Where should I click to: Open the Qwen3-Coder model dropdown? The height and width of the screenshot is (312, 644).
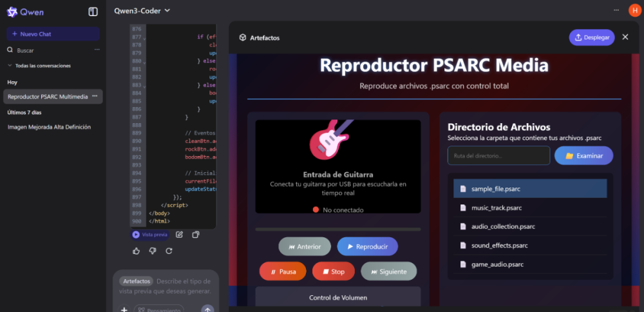point(142,10)
